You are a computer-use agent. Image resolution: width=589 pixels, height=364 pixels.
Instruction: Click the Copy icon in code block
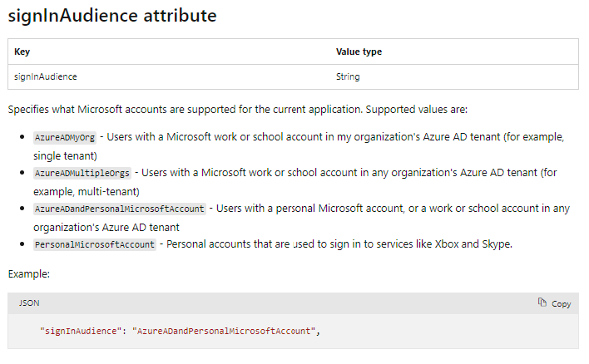coord(542,303)
